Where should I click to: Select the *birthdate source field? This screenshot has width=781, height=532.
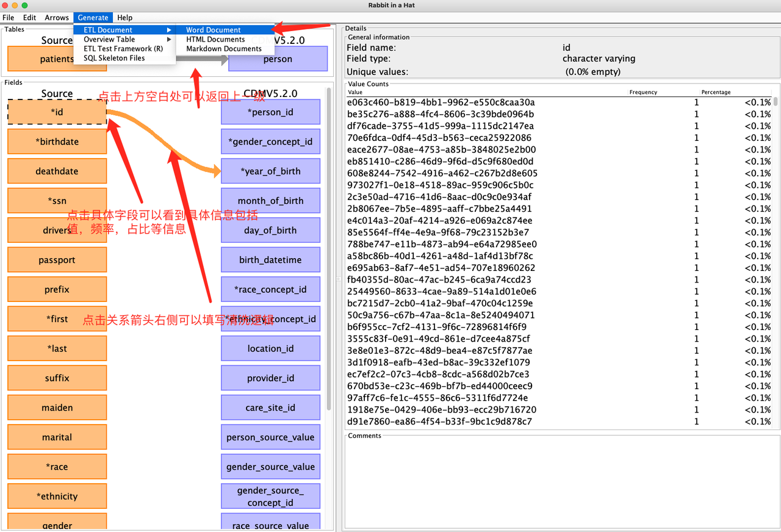pos(57,141)
